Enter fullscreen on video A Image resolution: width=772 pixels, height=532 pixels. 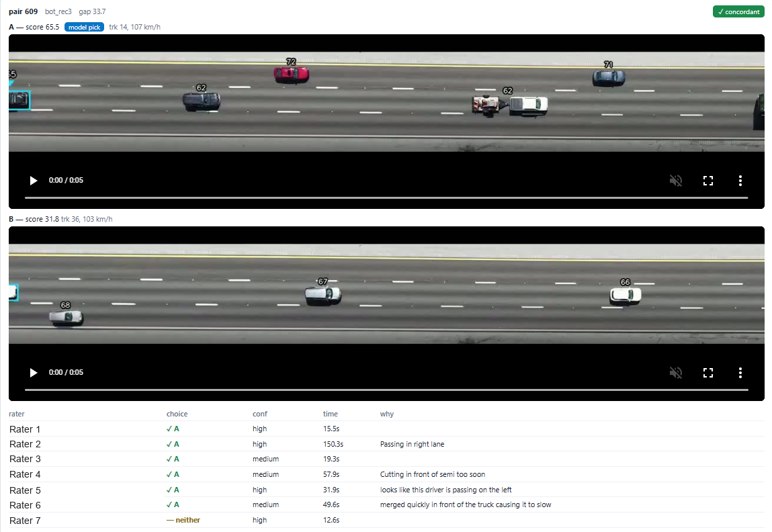click(708, 181)
